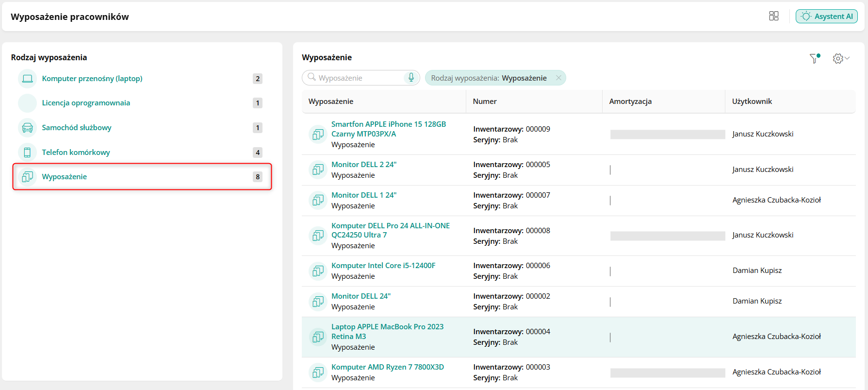Click the equipment icon beside Wyposażenie category
Screen dimensions: 868x390
coord(28,177)
